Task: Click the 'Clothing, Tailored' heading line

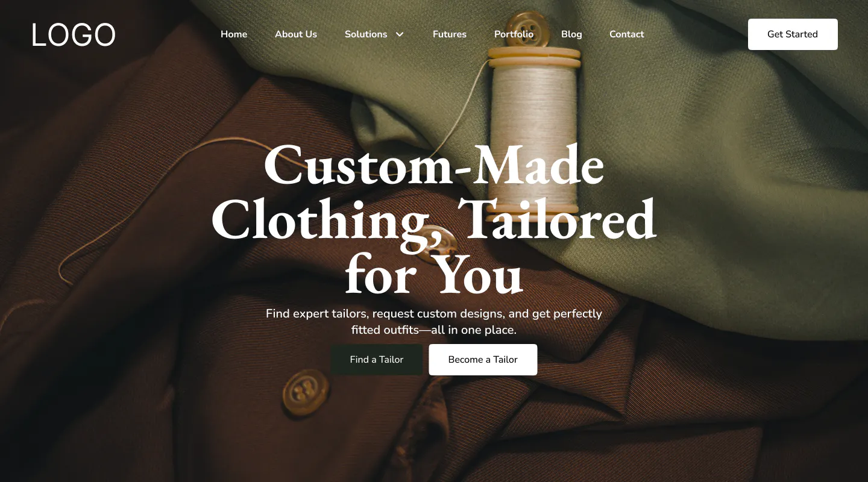Action: point(434,220)
